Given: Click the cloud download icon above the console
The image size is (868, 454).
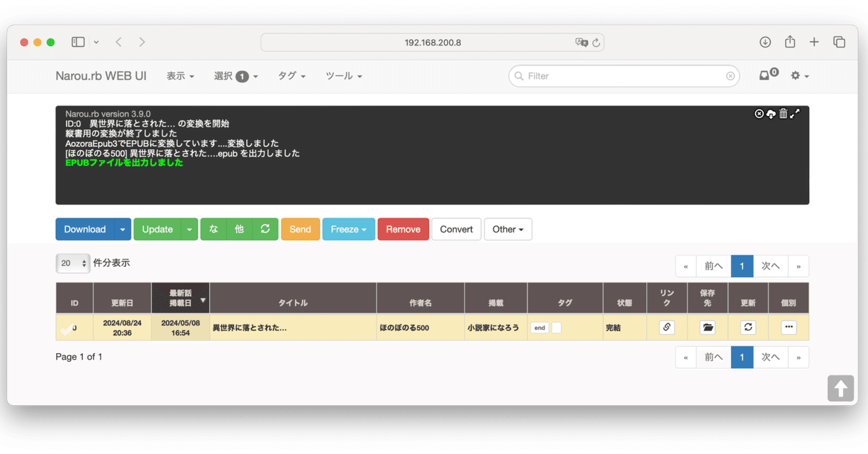Looking at the screenshot, I should (771, 114).
